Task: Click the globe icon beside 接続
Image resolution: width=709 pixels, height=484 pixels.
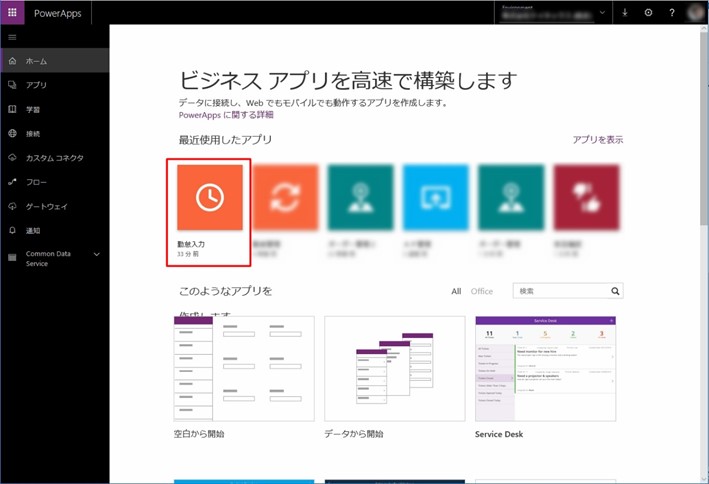Action: 12,133
